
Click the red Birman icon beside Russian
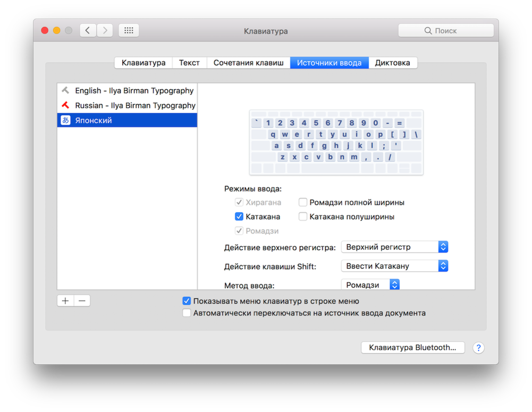pos(65,105)
